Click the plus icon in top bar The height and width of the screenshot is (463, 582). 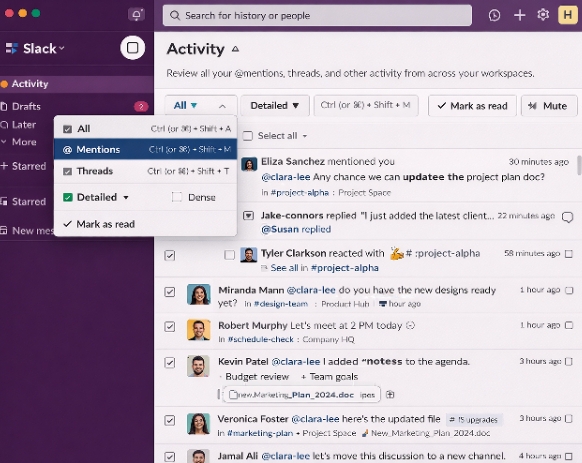pyautogui.click(x=519, y=15)
